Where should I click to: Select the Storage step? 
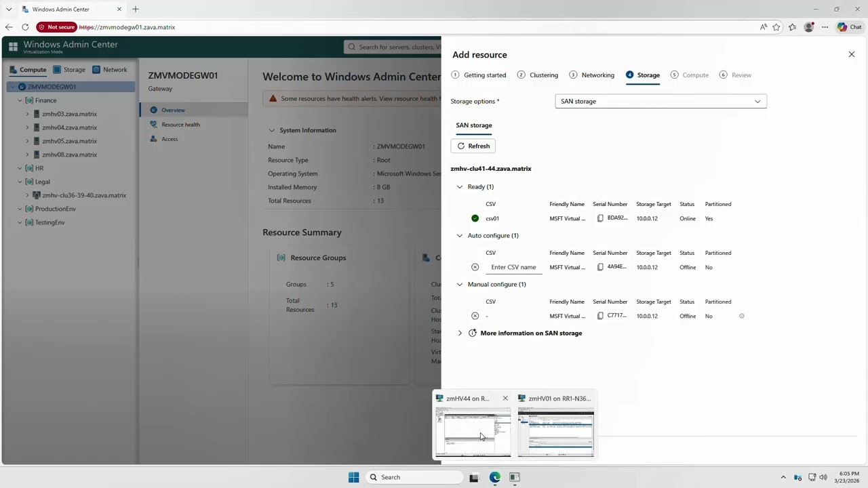(643, 75)
